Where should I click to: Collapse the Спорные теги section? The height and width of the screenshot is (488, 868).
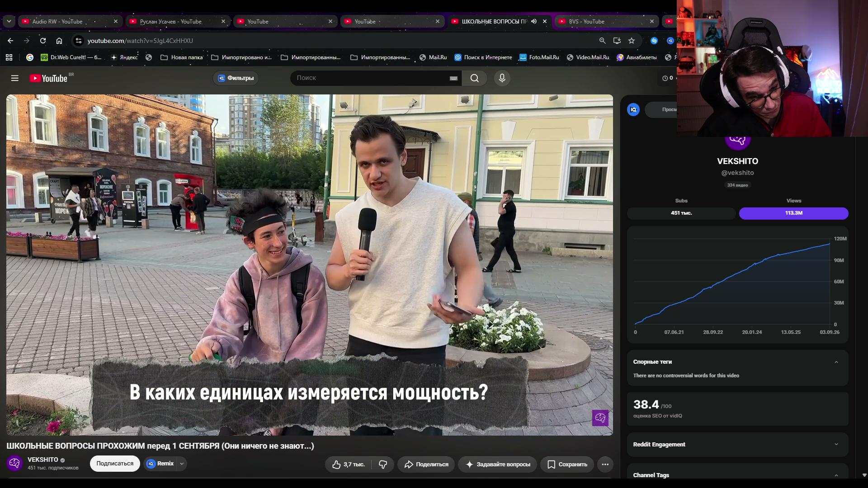(x=836, y=362)
